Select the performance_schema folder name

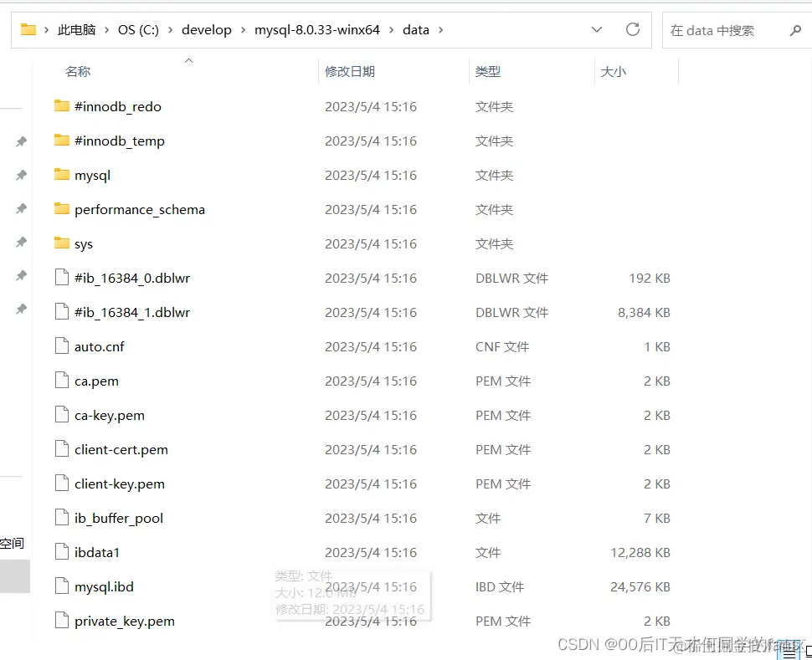click(140, 210)
